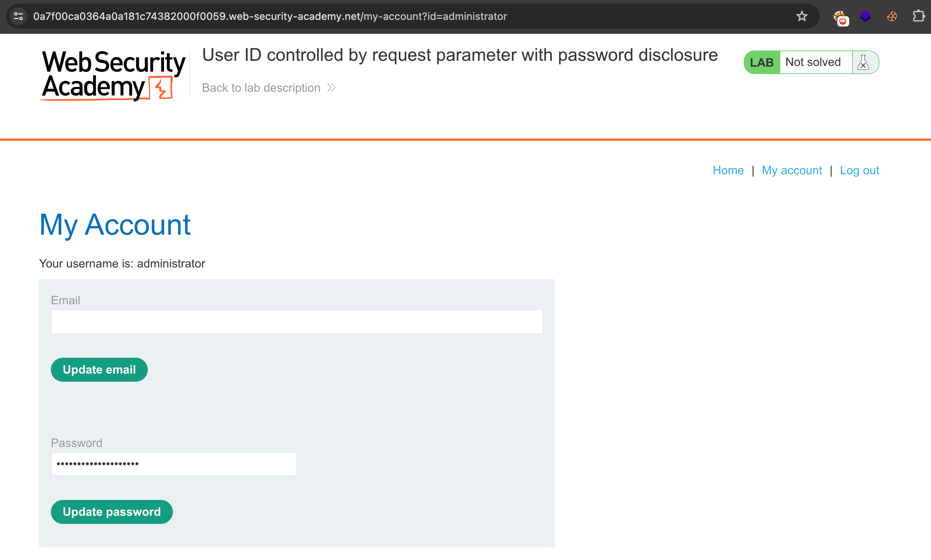Open the cookie blocker extension icon
This screenshot has width=931, height=560.
click(x=840, y=17)
